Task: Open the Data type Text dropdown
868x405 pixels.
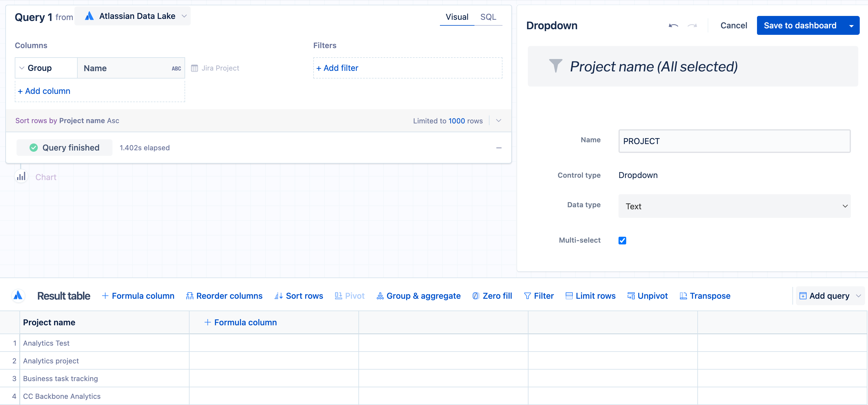Action: (x=734, y=206)
